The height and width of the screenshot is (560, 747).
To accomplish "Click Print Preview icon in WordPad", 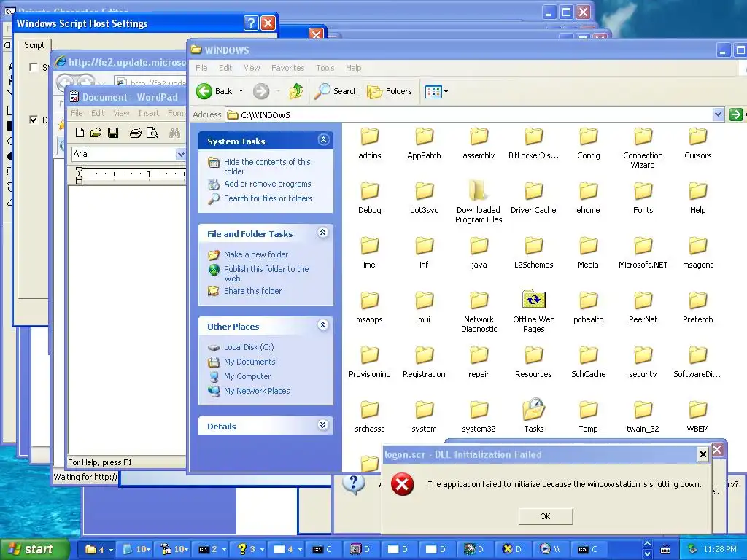I will (x=152, y=133).
